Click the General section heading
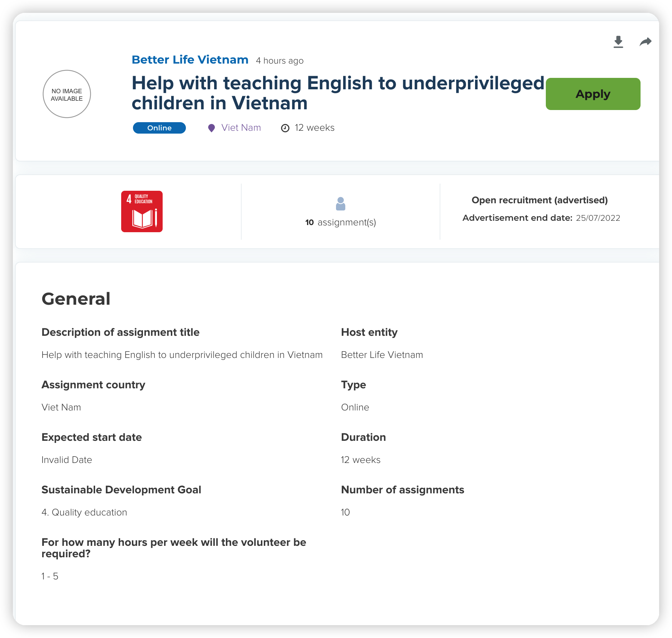The height and width of the screenshot is (638, 672). click(76, 299)
